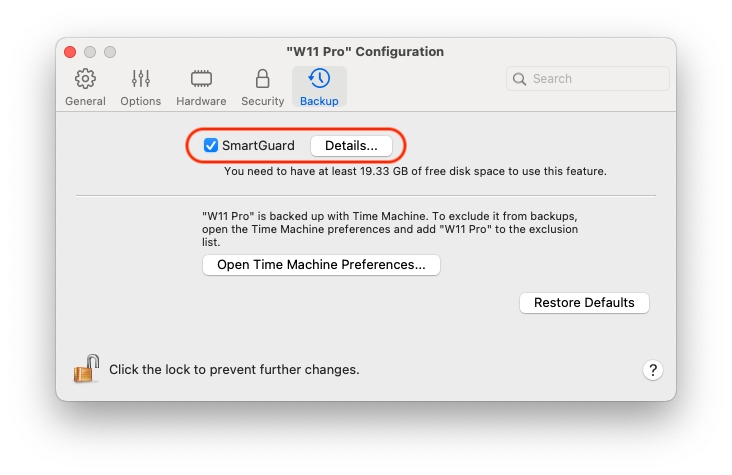Image resolution: width=732 pixels, height=475 pixels.
Task: Click the Hardware chip icon
Action: (x=201, y=79)
